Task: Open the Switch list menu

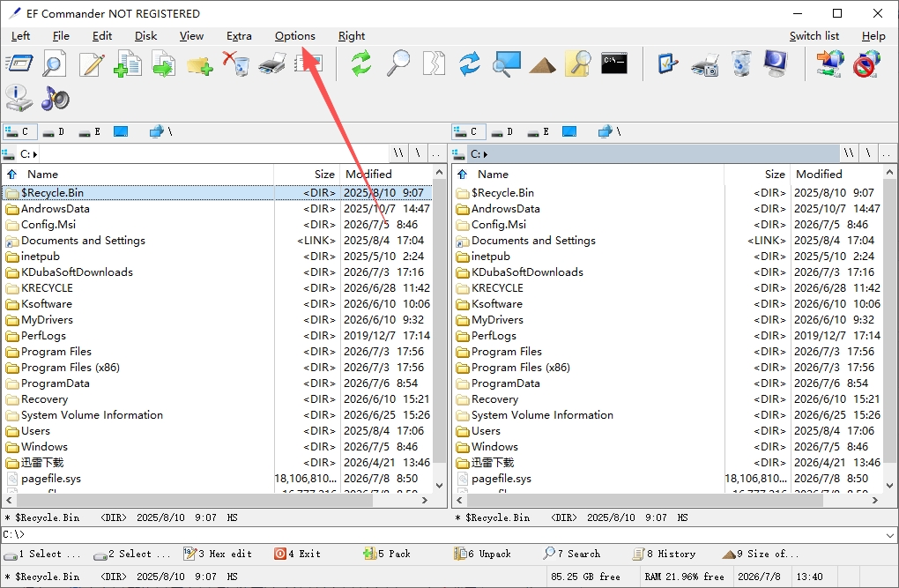Action: point(814,36)
